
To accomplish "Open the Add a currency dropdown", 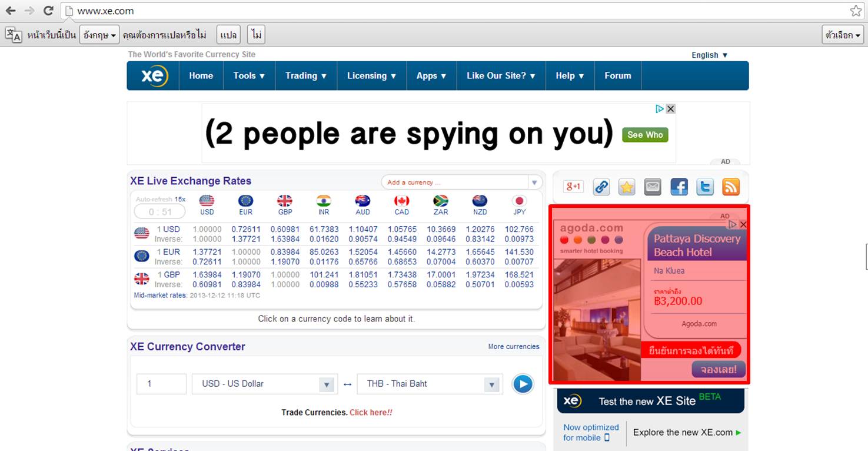I will (x=534, y=183).
